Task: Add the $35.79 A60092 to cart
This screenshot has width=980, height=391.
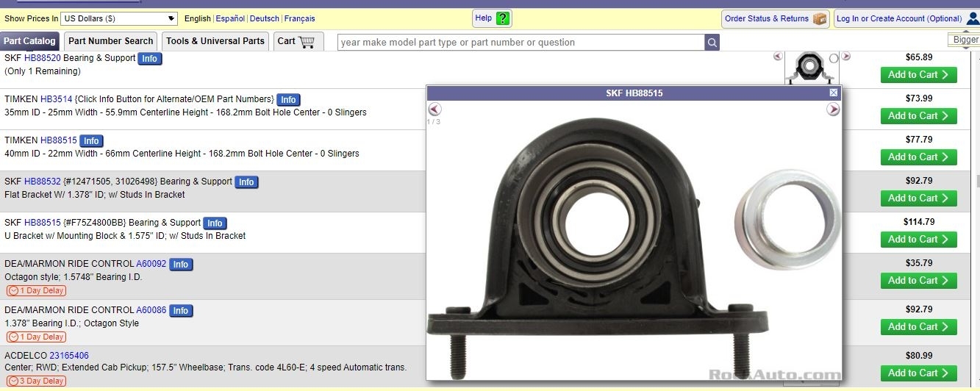Action: tap(919, 280)
